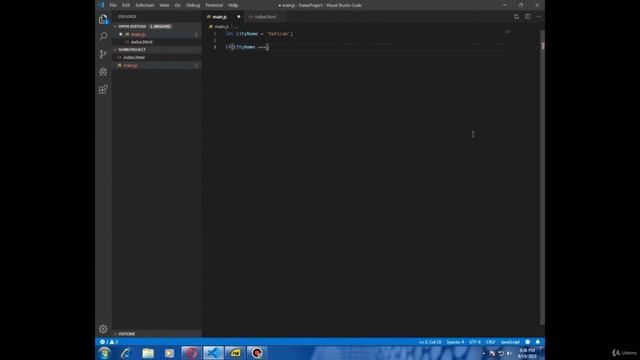The width and height of the screenshot is (640, 360).
Task: Split the editor to the right
Action: click(528, 17)
